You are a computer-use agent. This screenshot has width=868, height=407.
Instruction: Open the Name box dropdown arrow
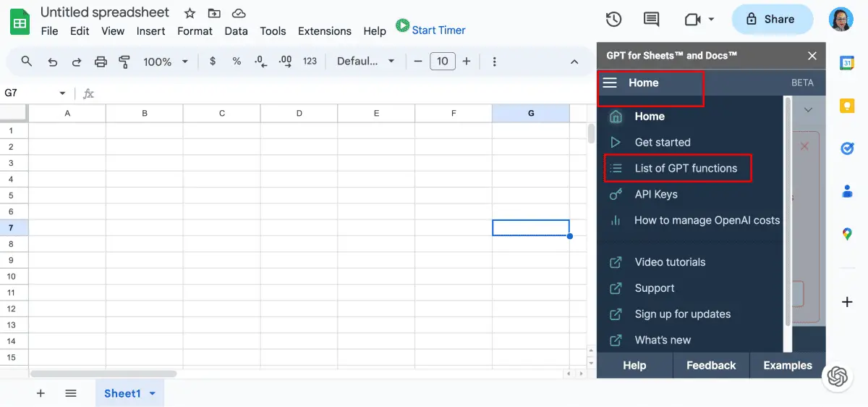point(62,93)
